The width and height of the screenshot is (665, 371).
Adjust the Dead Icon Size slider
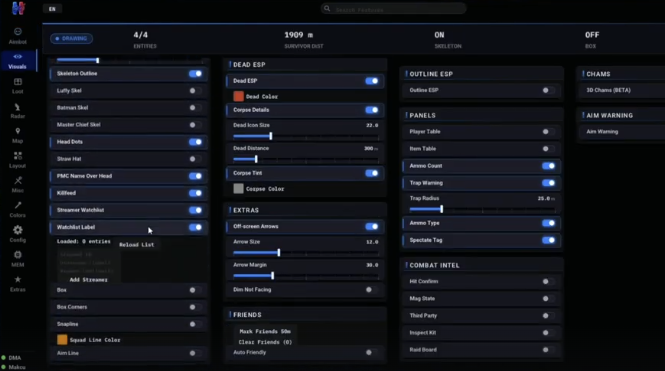[x=306, y=136]
